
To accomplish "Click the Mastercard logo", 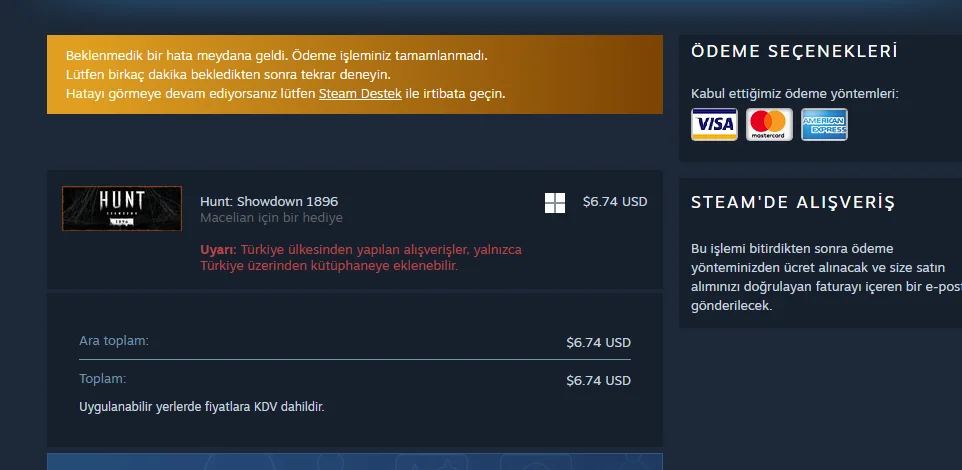I will (769, 125).
